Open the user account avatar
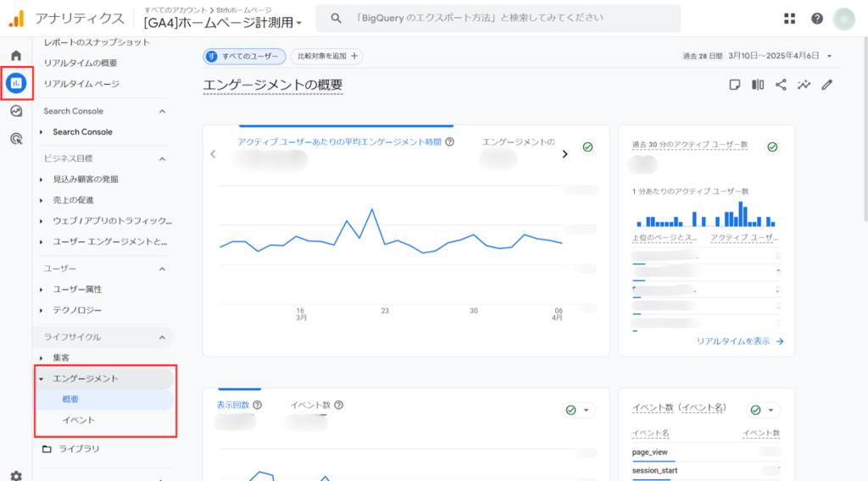868x481 pixels. [843, 19]
